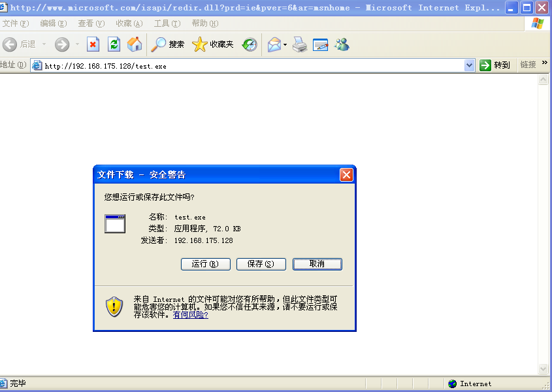Click 保存(S) to save test.exe

[261, 264]
